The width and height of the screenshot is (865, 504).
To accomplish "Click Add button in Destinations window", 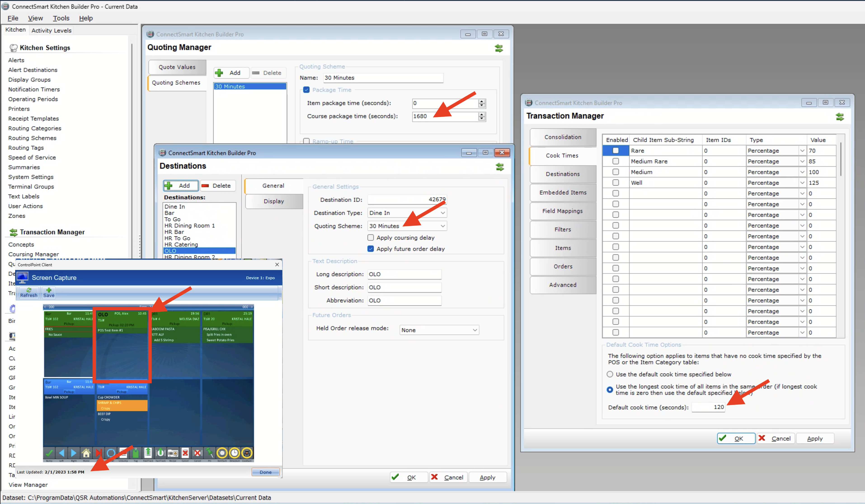I will click(x=181, y=185).
